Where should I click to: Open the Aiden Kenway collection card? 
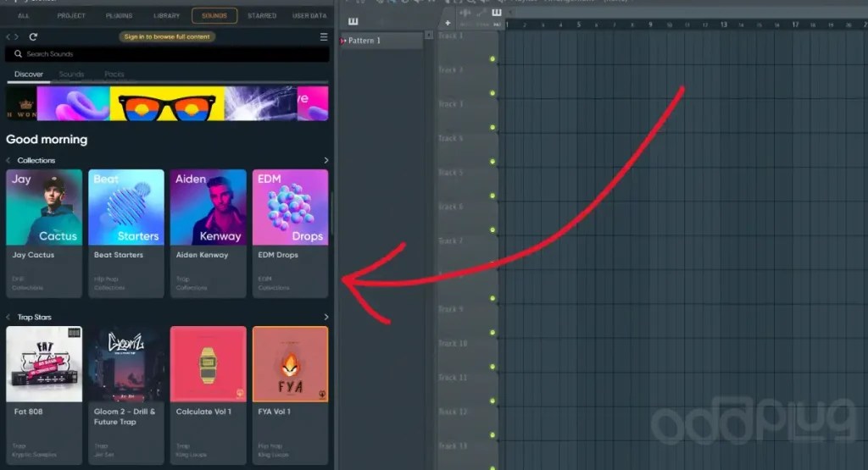(x=209, y=234)
